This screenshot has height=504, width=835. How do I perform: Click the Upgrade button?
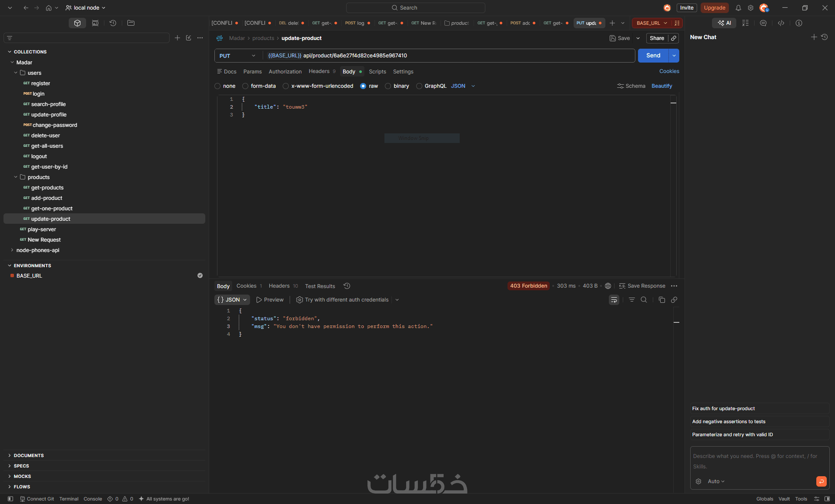715,8
